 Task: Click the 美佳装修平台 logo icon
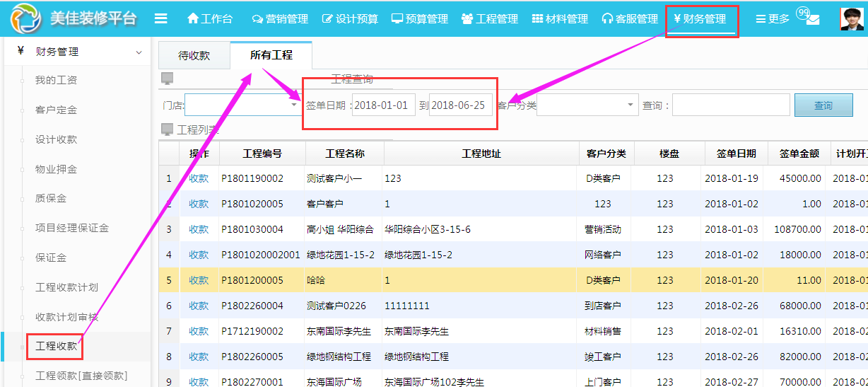[25, 19]
